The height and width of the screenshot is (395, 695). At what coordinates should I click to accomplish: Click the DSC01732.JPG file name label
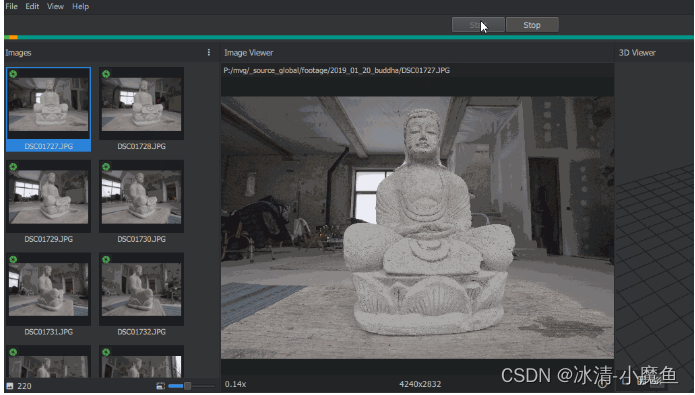pyautogui.click(x=141, y=332)
